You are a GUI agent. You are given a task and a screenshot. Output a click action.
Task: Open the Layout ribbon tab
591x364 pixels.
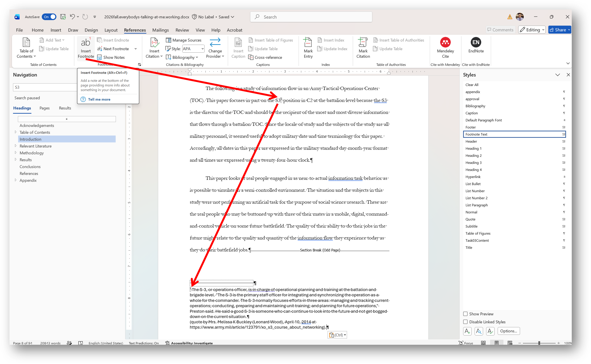pyautogui.click(x=111, y=30)
